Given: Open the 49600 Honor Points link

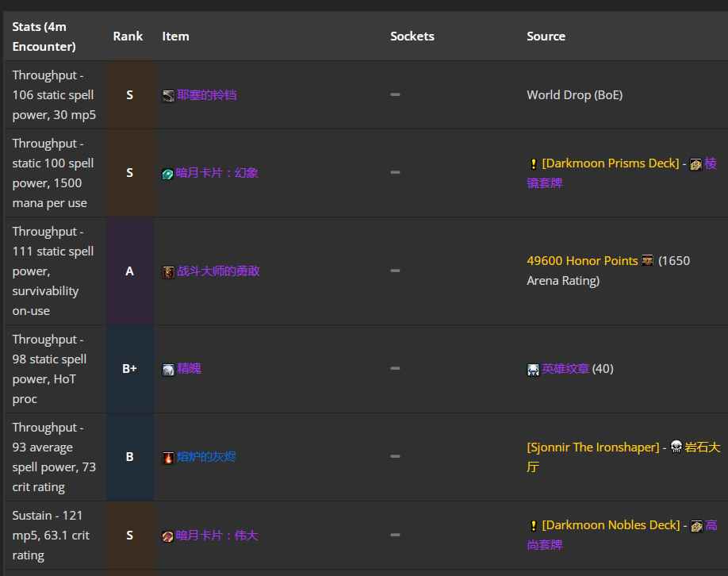Looking at the screenshot, I should [x=582, y=260].
